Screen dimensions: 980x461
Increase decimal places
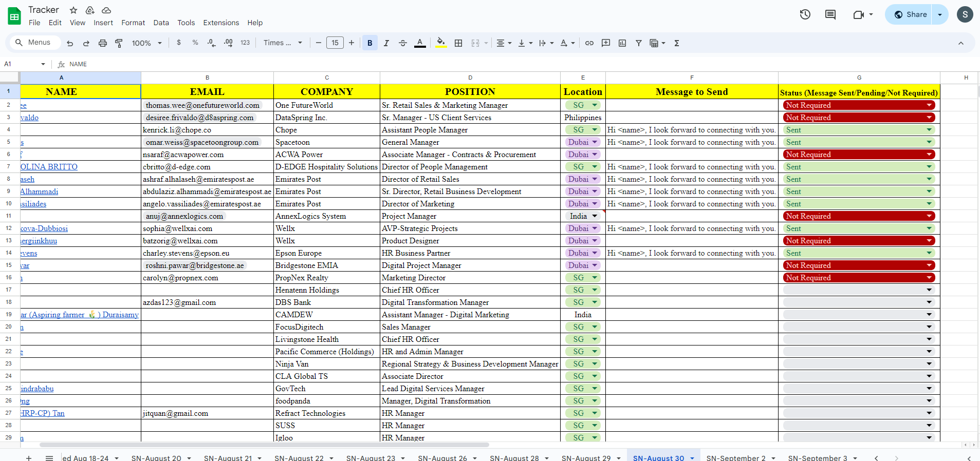pos(228,43)
